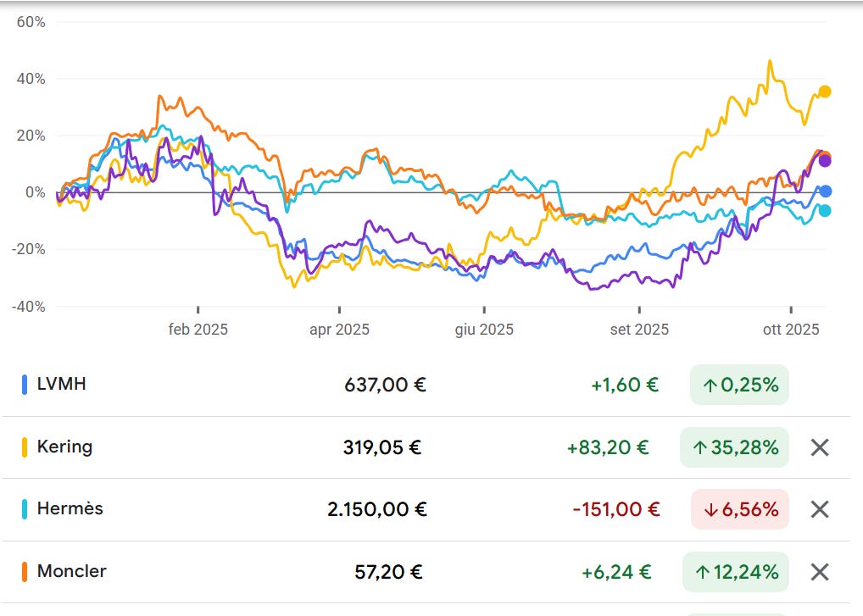Remove Kering from the comparison
This screenshot has width=863, height=616.
(820, 447)
